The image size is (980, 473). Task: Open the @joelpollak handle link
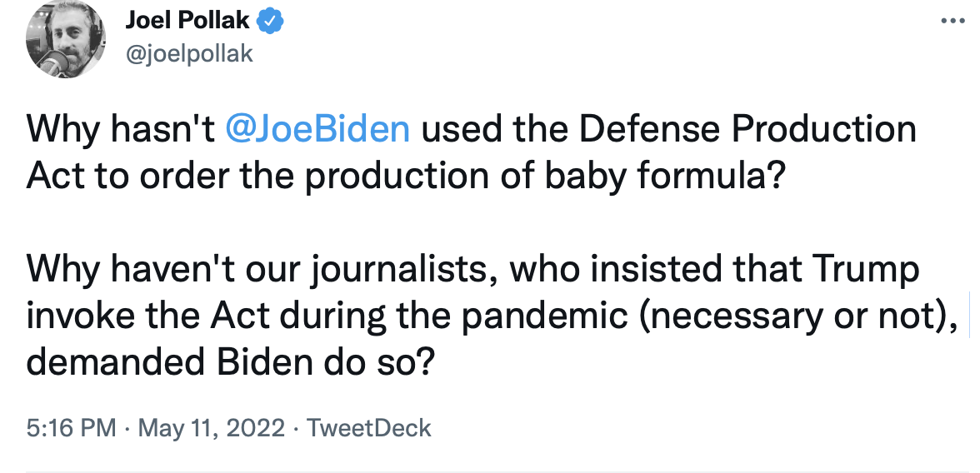189,54
